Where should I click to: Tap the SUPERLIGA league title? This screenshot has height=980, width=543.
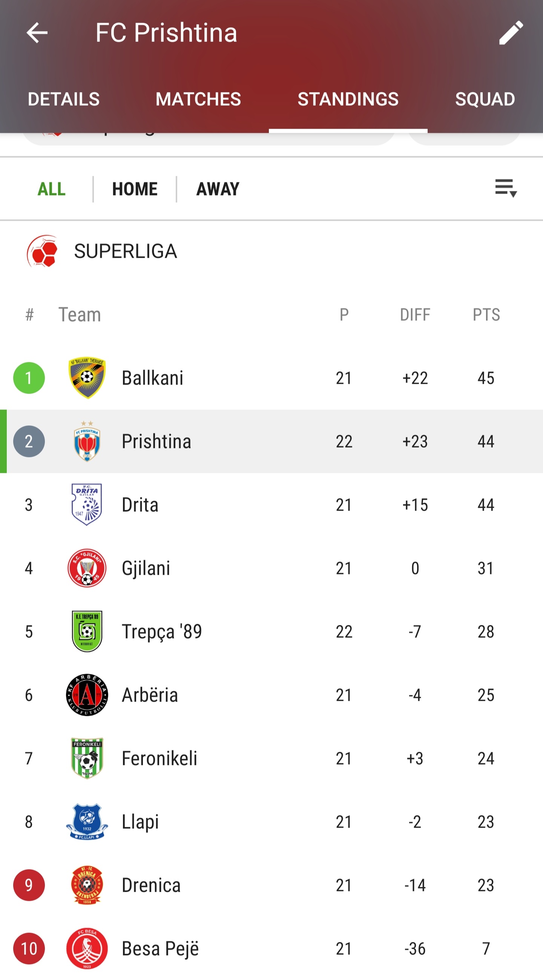click(126, 251)
